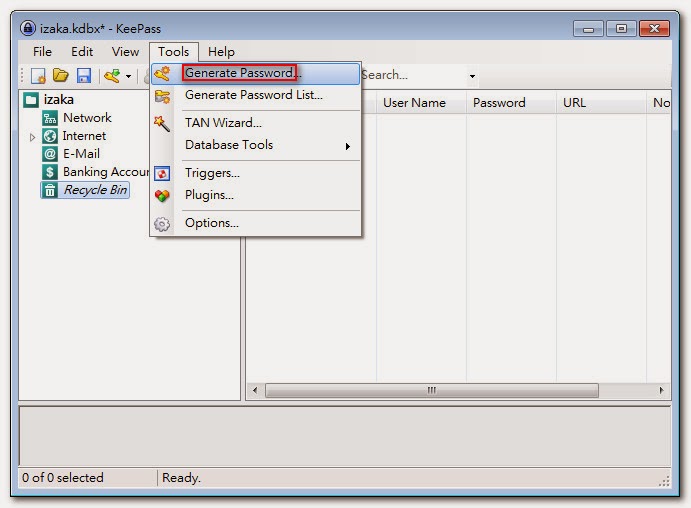
Task: Choose Generate Password List... entry
Action: click(x=256, y=95)
